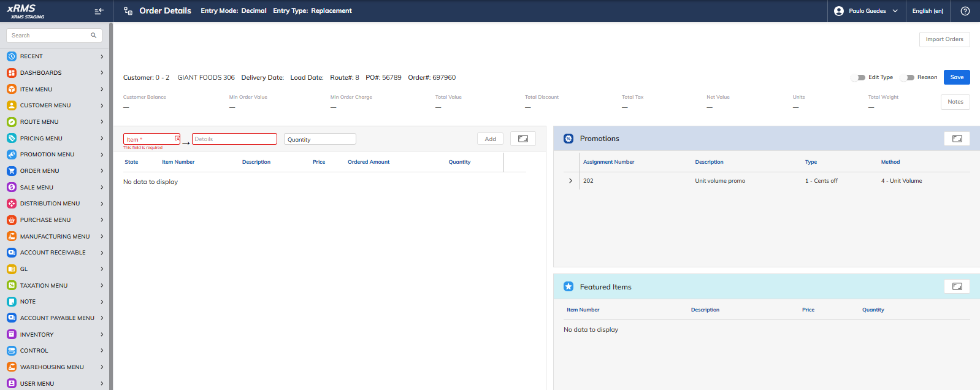This screenshot has height=390, width=980.
Task: Click the Inventory icon
Action: [x=12, y=335]
